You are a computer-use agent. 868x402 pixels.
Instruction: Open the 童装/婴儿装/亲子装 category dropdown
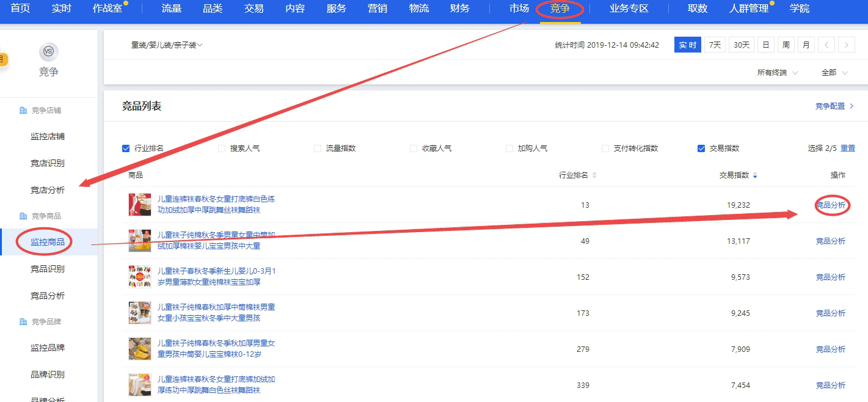coord(167,45)
